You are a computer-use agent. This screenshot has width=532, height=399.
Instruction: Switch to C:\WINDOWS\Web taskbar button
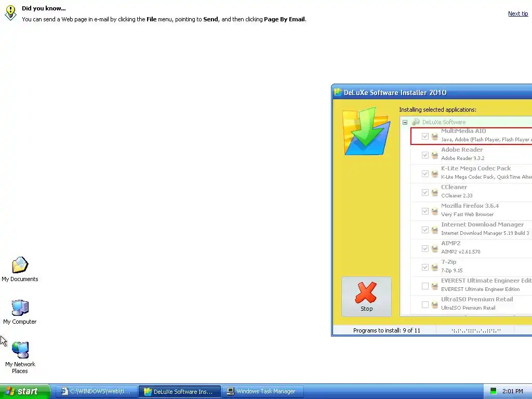tap(96, 391)
